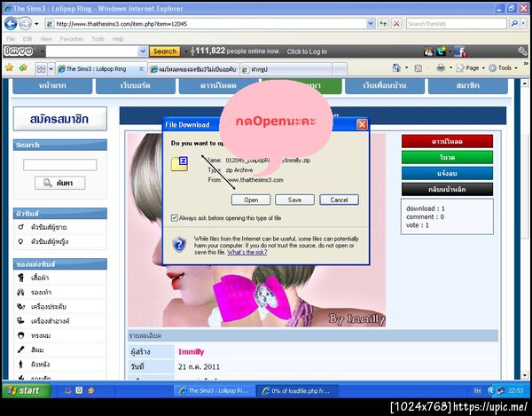532x416 pixels.
Task: Open the Tools menu in menu bar
Action: tap(98, 39)
